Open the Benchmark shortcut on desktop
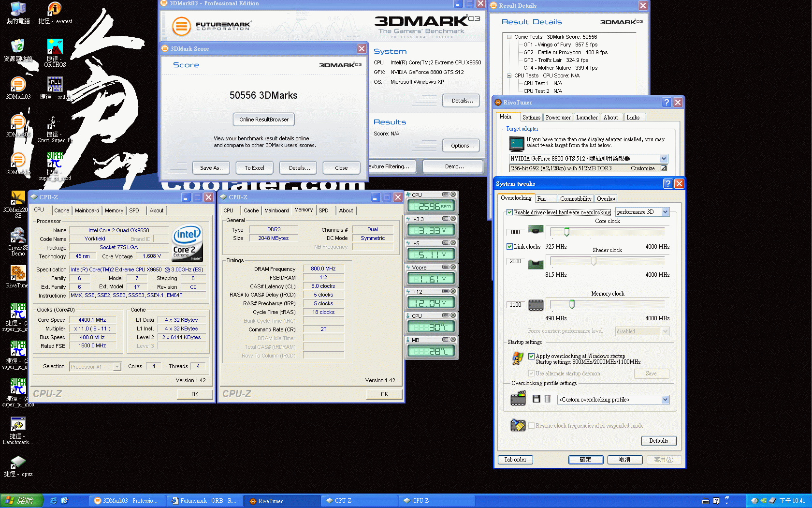This screenshot has height=508, width=812. click(18, 431)
